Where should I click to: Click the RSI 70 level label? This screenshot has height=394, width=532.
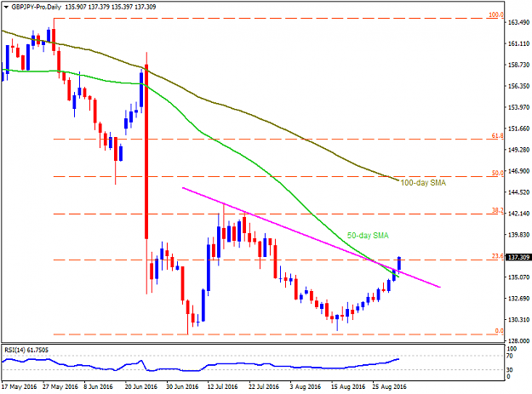[510, 356]
